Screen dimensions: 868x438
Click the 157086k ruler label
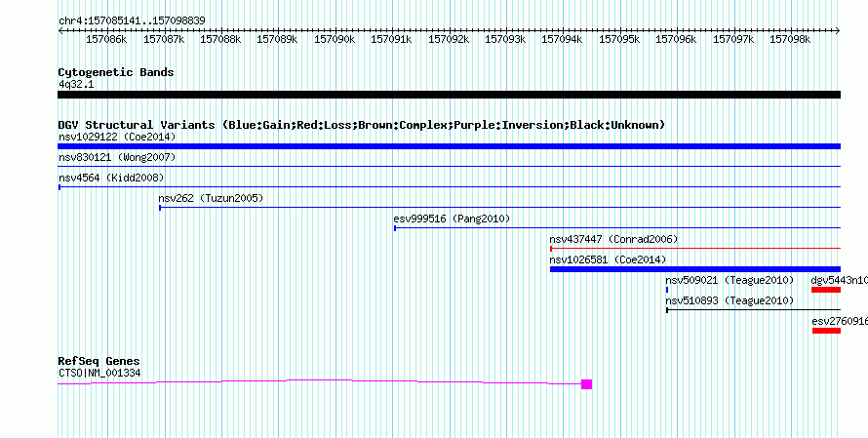pos(107,40)
